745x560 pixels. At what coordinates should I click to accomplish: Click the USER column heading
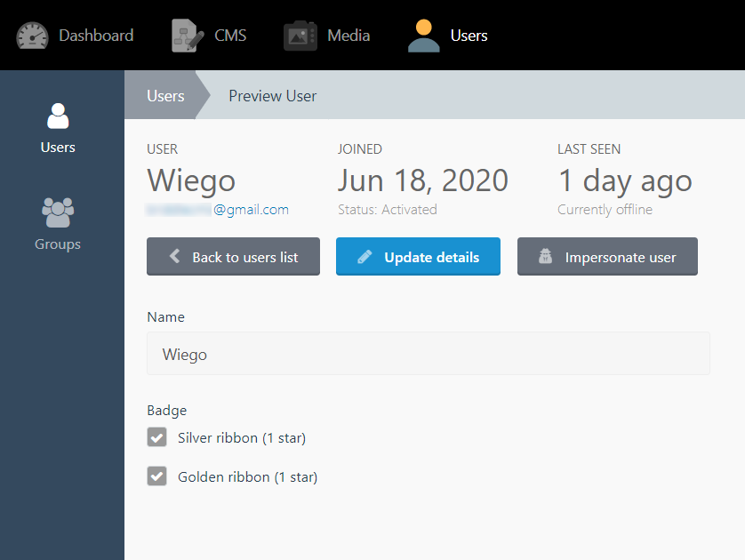pos(162,149)
